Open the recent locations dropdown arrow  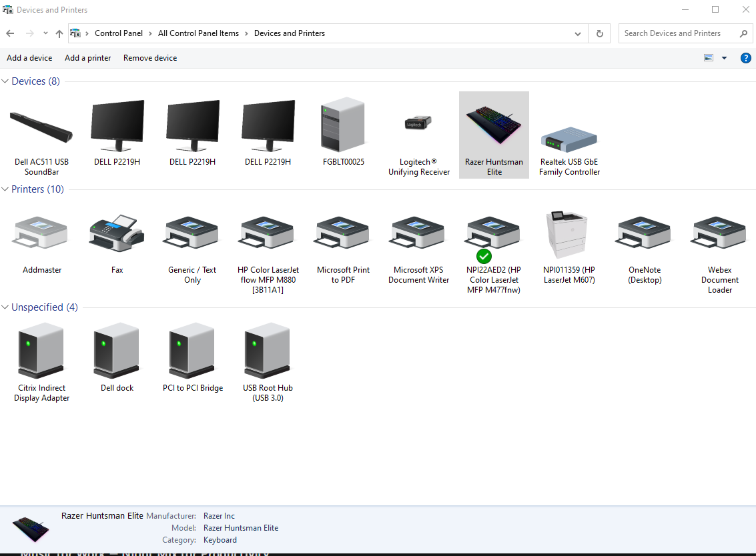pos(45,33)
